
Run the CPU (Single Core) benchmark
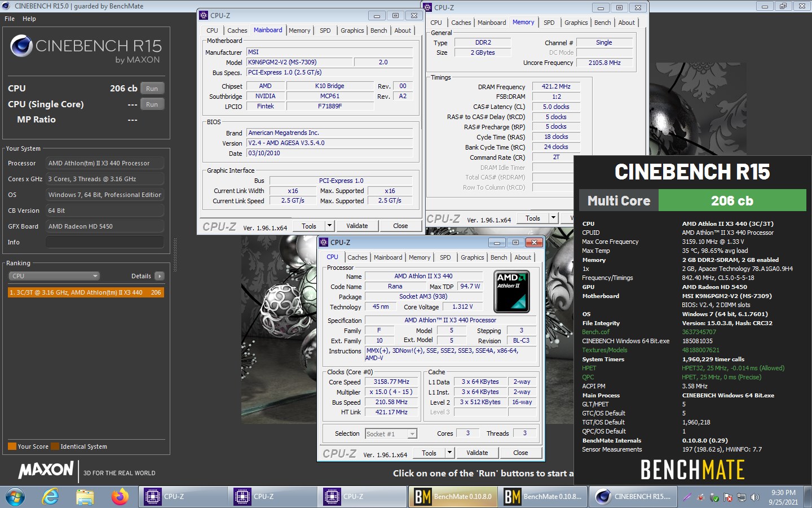[x=152, y=104]
